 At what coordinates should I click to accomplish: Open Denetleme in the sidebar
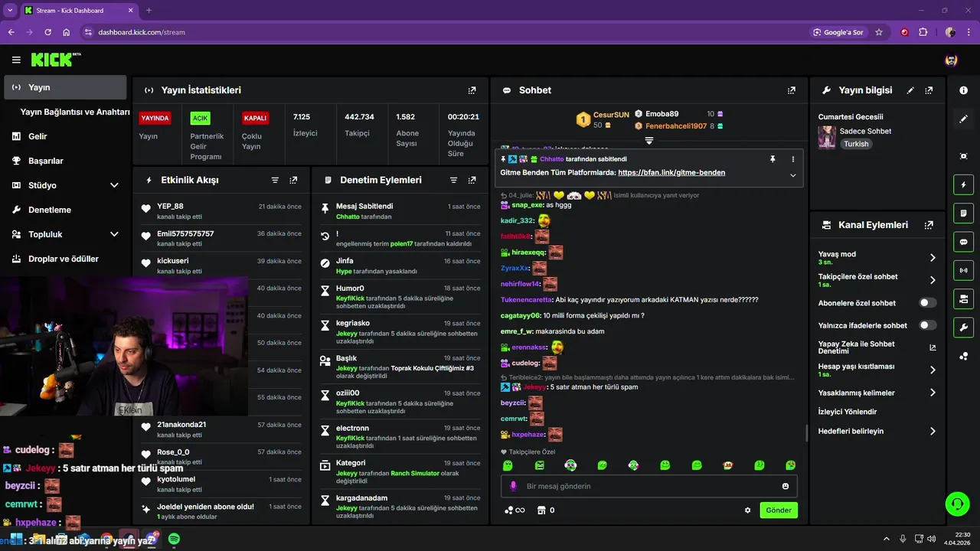tap(64, 210)
